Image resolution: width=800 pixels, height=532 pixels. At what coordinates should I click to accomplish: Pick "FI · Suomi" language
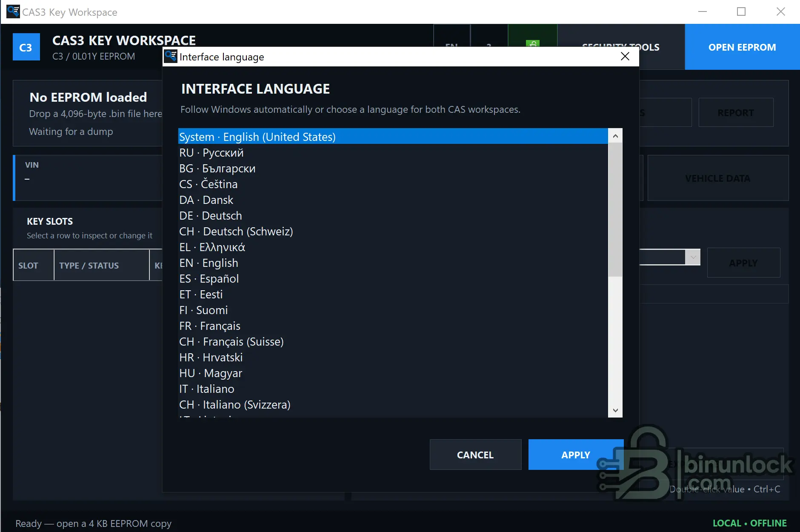(393, 310)
